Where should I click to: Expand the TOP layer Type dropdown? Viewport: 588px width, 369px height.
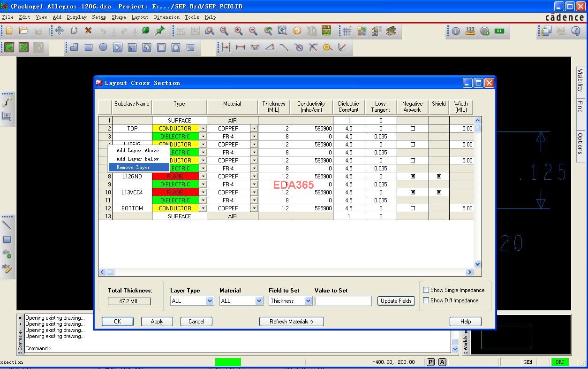click(x=203, y=128)
